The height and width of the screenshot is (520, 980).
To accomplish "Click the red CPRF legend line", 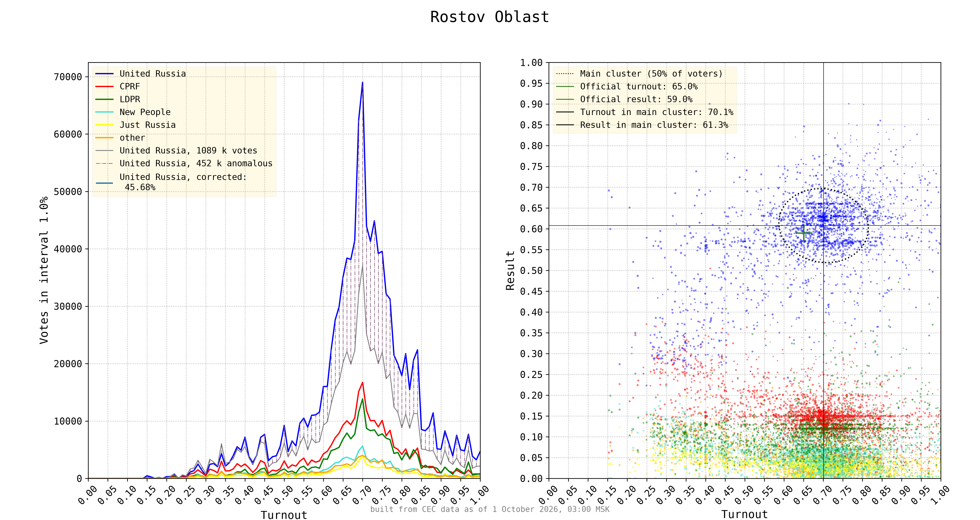I will pos(104,87).
